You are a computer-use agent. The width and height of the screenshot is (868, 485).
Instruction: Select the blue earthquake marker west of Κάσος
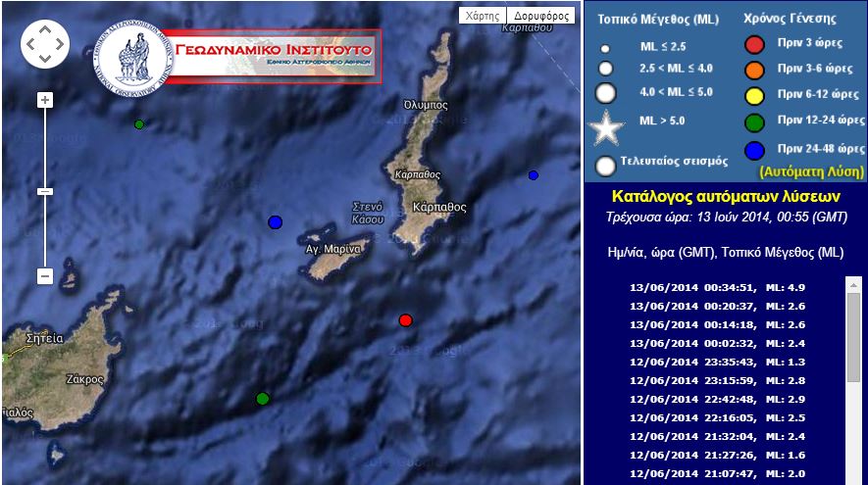276,222
